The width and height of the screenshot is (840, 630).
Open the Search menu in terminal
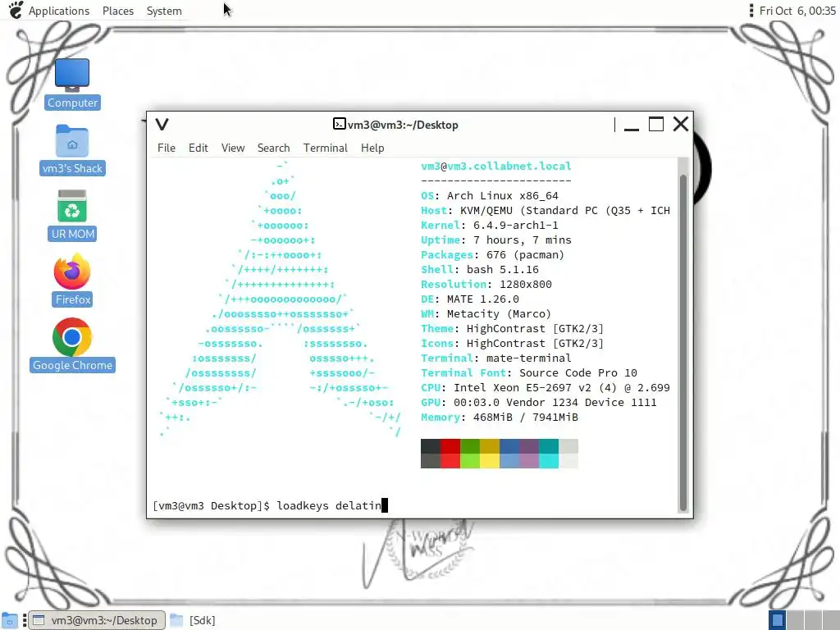click(273, 148)
